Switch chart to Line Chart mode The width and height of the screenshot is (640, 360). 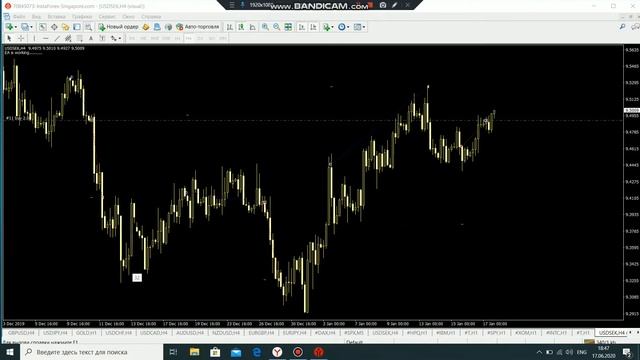tap(253, 27)
